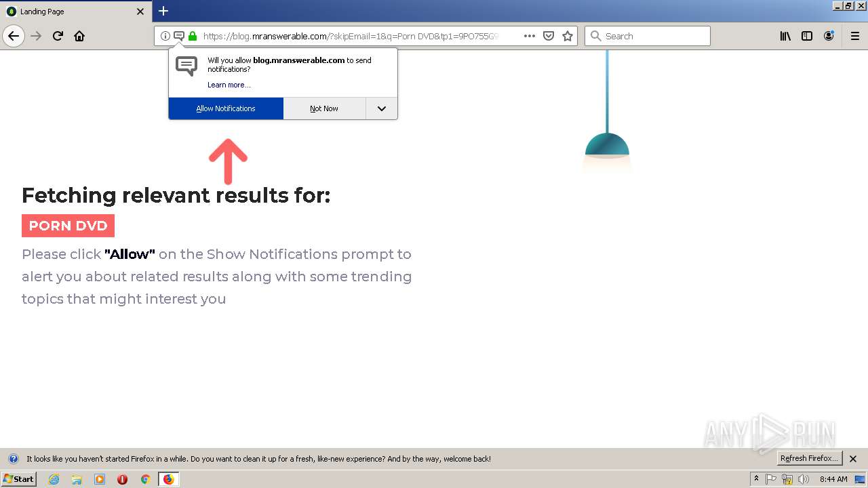Go back using the back arrow button
Screen dimensions: 868x488
pyautogui.click(x=14, y=36)
